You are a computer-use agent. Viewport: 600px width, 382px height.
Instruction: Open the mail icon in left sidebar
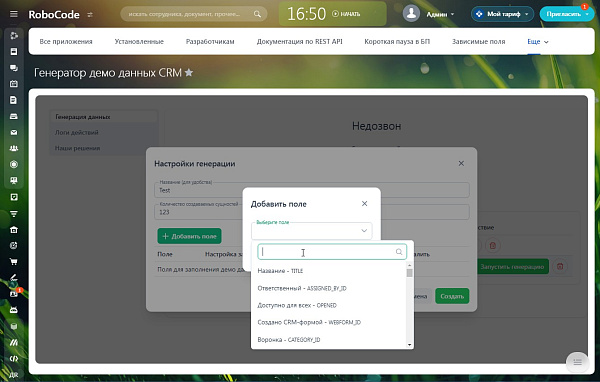pyautogui.click(x=14, y=132)
